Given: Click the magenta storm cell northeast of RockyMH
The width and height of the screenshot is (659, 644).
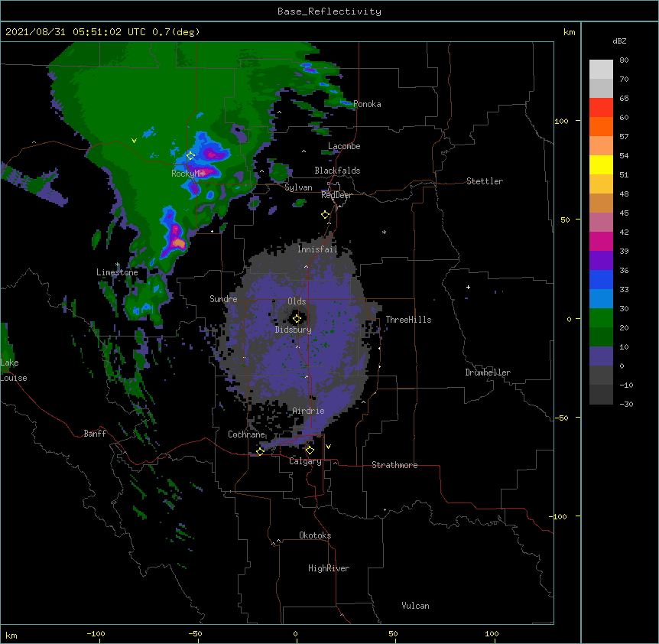Looking at the screenshot, I should [213, 154].
